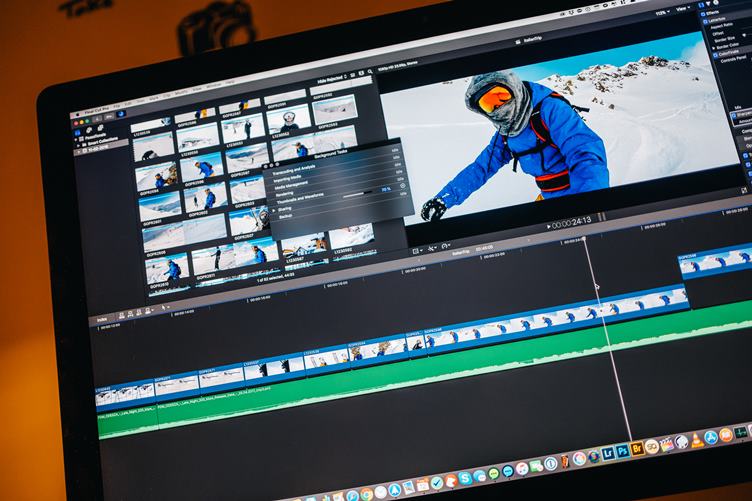
Task: Open the Edit menu
Action: click(x=128, y=104)
